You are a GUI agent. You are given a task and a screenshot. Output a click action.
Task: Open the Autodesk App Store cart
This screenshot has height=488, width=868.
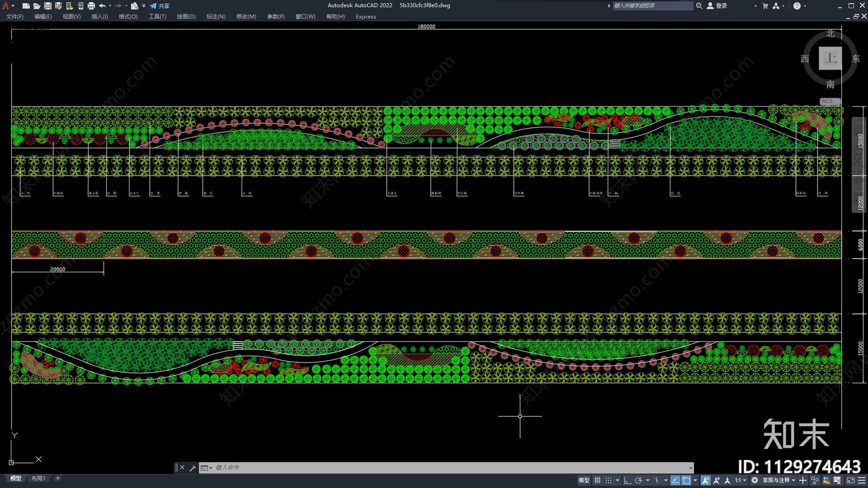765,6
